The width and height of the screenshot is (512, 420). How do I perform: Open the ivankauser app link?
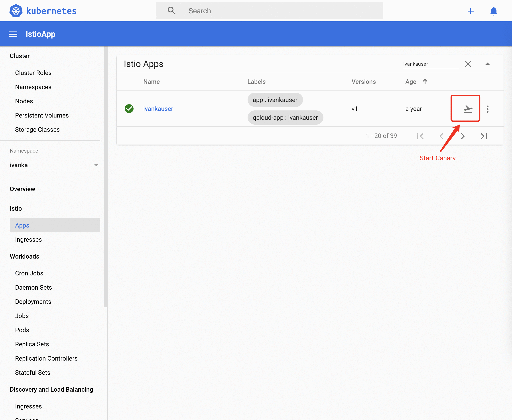coord(158,109)
